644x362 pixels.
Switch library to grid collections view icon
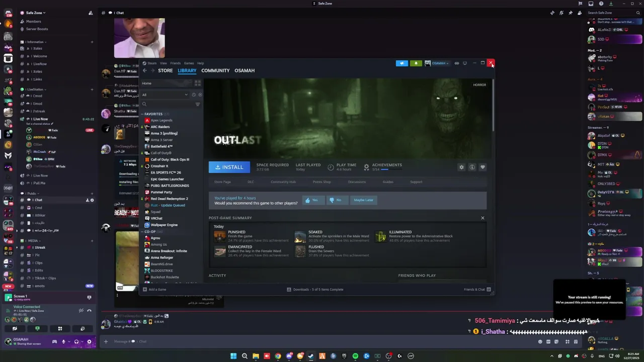198,83
